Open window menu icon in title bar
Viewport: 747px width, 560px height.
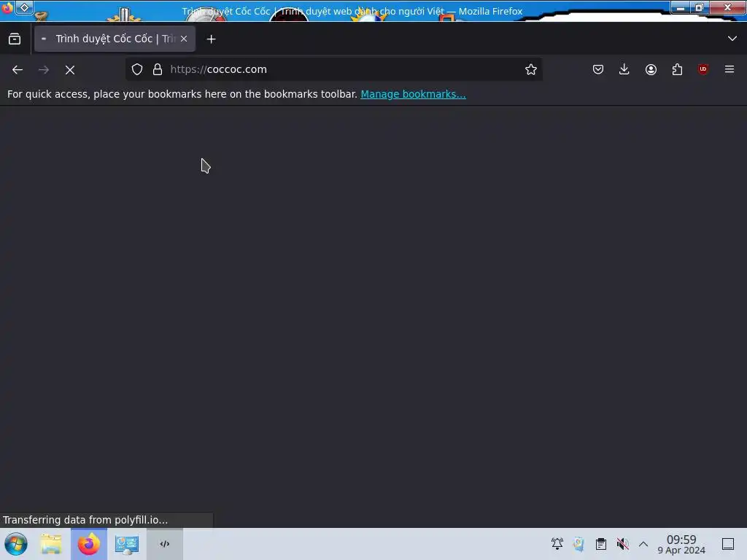[7, 7]
